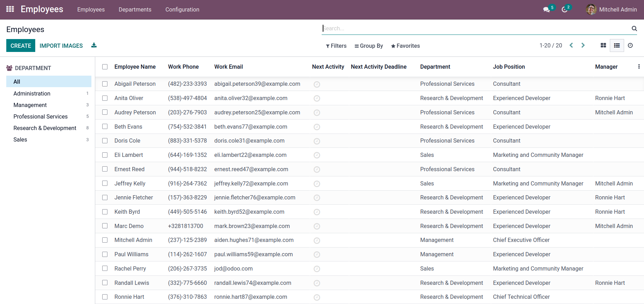Click the search magnifier icon
Image resolution: width=644 pixels, height=304 pixels.
[634, 29]
